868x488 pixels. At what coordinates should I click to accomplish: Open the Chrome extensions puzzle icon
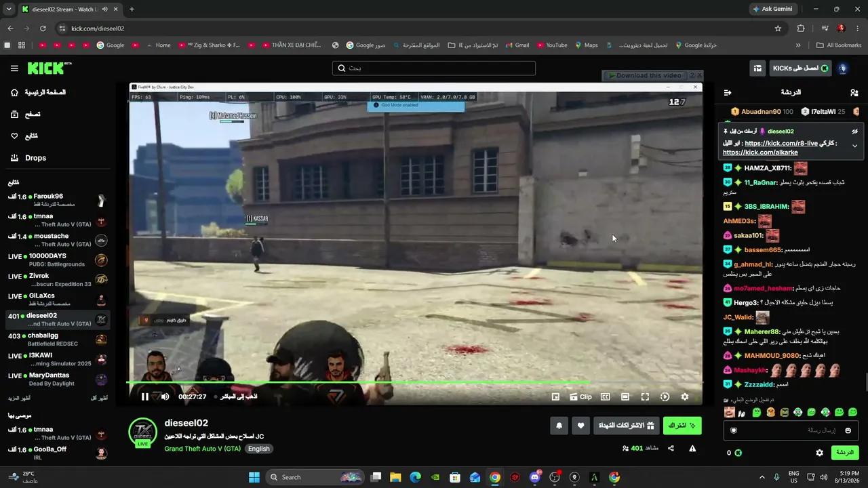click(801, 28)
